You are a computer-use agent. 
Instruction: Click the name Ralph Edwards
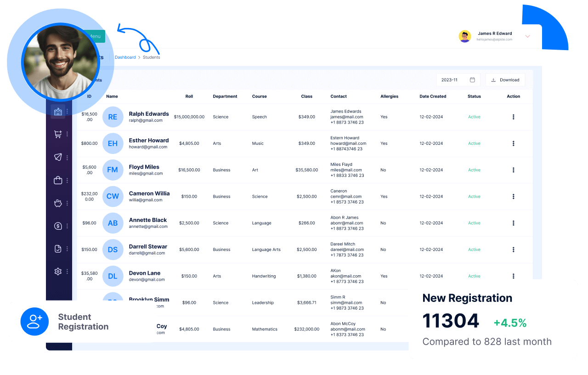click(x=149, y=114)
